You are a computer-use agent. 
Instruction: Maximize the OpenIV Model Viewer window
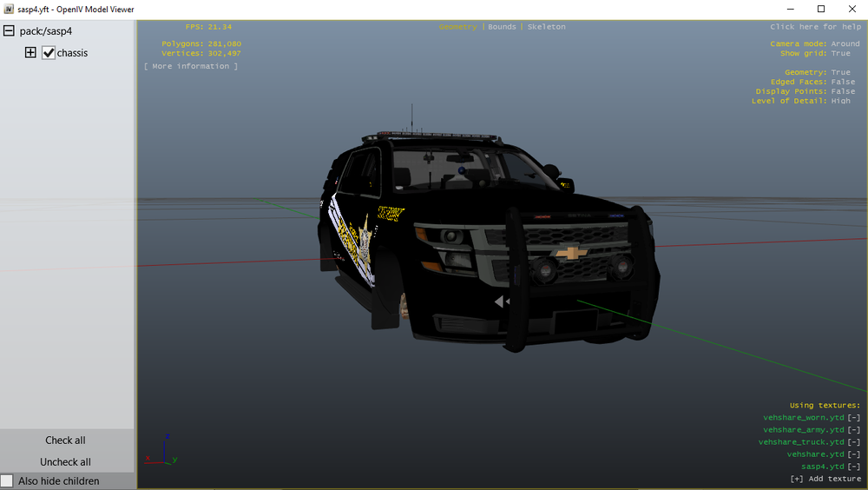tap(821, 9)
